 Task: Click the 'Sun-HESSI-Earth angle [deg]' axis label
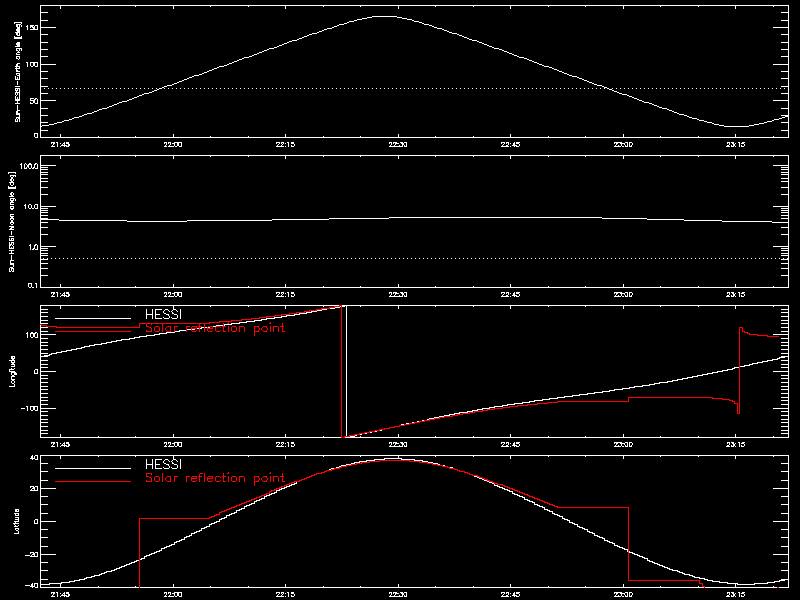[x=18, y=72]
